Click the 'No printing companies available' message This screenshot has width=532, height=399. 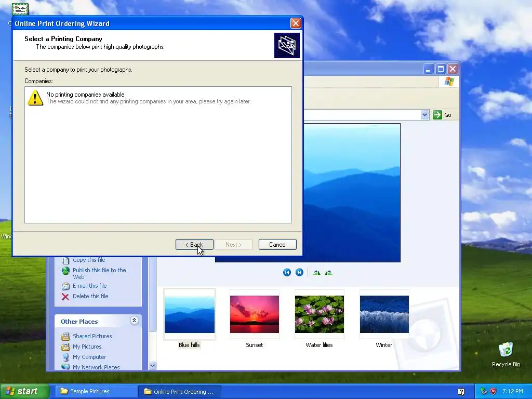click(85, 95)
